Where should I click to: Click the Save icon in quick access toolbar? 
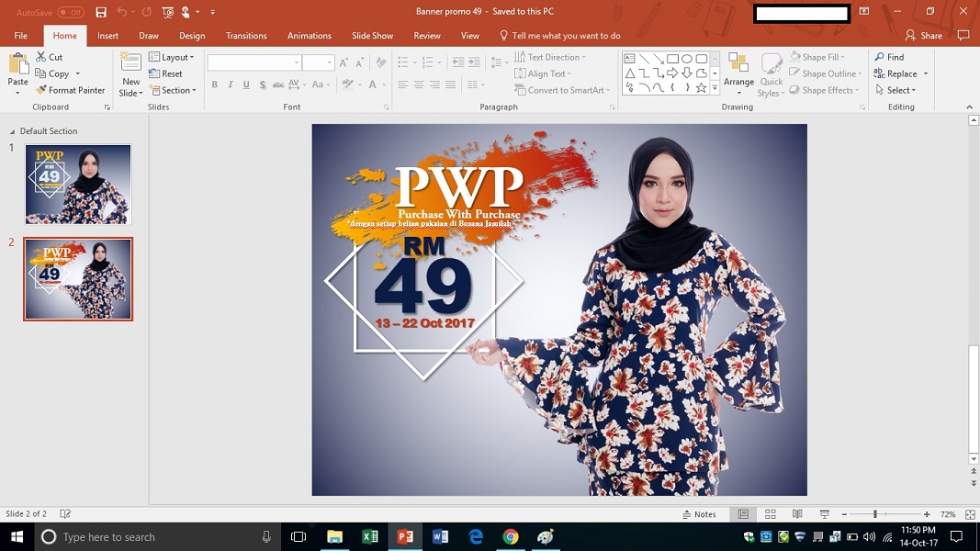point(101,12)
